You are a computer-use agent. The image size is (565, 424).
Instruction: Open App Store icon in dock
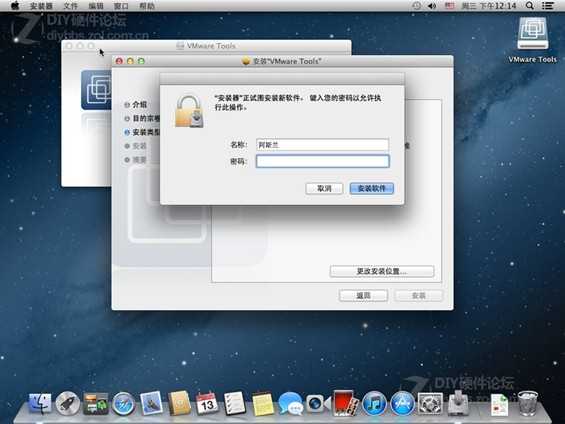(402, 403)
